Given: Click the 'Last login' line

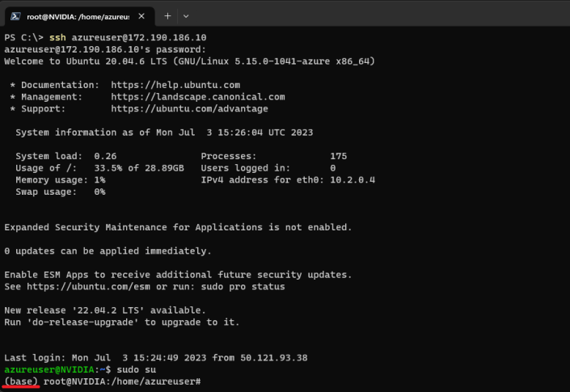Looking at the screenshot, I should 156,358.
